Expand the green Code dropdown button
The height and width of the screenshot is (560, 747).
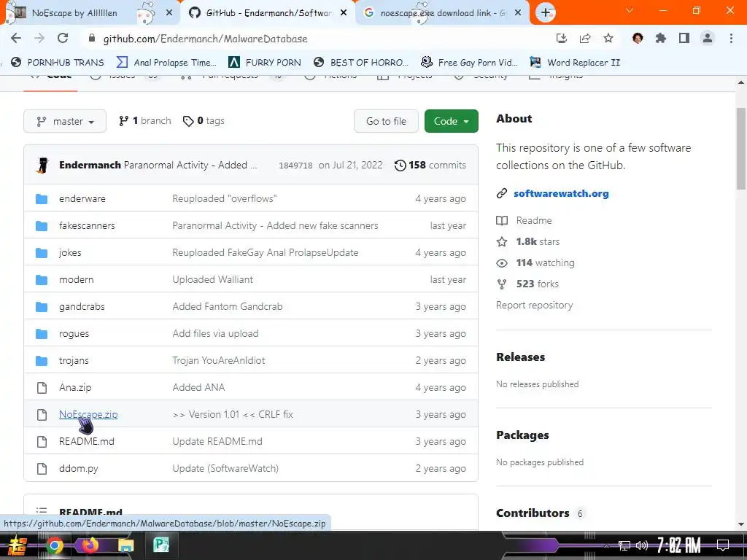(x=451, y=122)
